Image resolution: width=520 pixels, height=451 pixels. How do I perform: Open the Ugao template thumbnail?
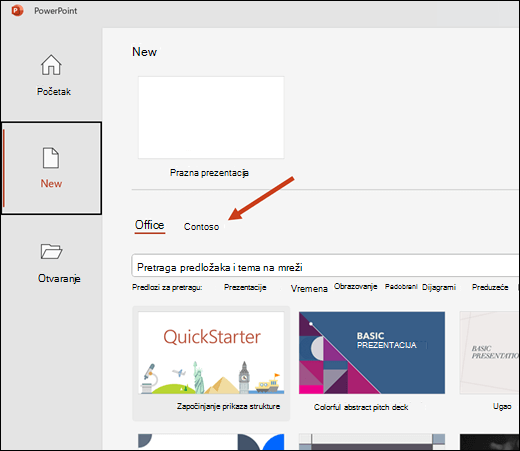[489, 353]
